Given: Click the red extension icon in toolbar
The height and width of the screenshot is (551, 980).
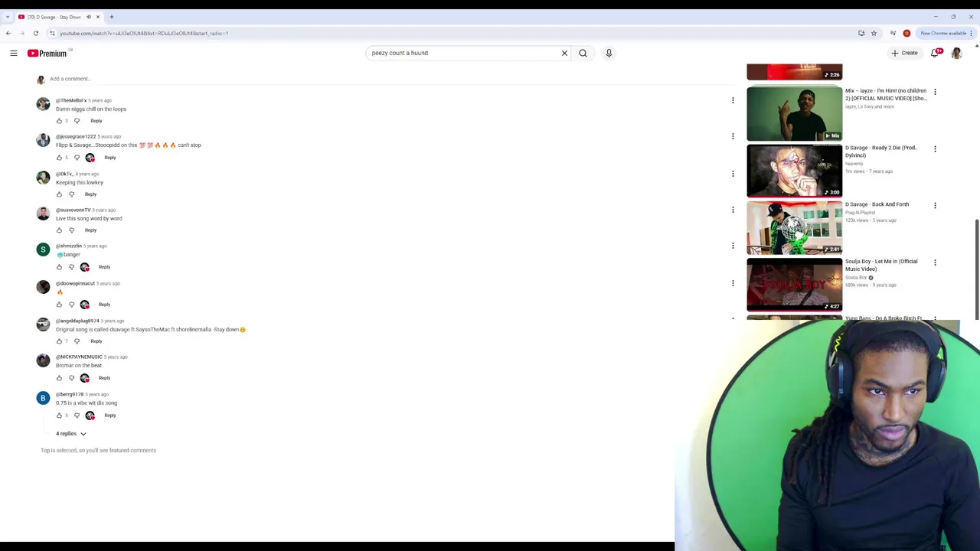Looking at the screenshot, I should point(906,33).
